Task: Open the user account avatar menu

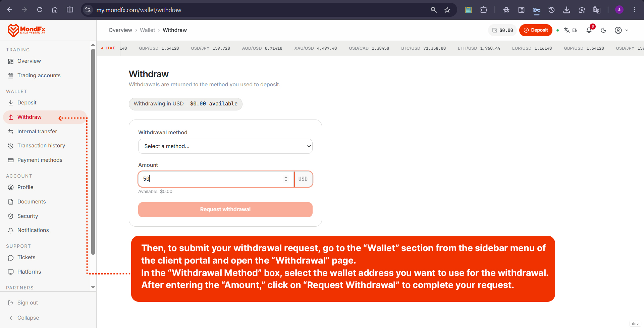Action: pyautogui.click(x=622, y=30)
